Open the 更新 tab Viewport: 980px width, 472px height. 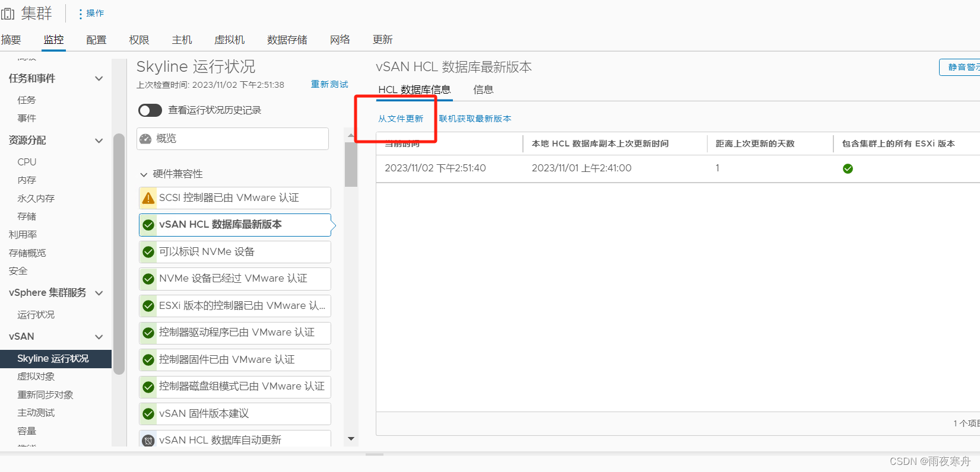tap(382, 40)
